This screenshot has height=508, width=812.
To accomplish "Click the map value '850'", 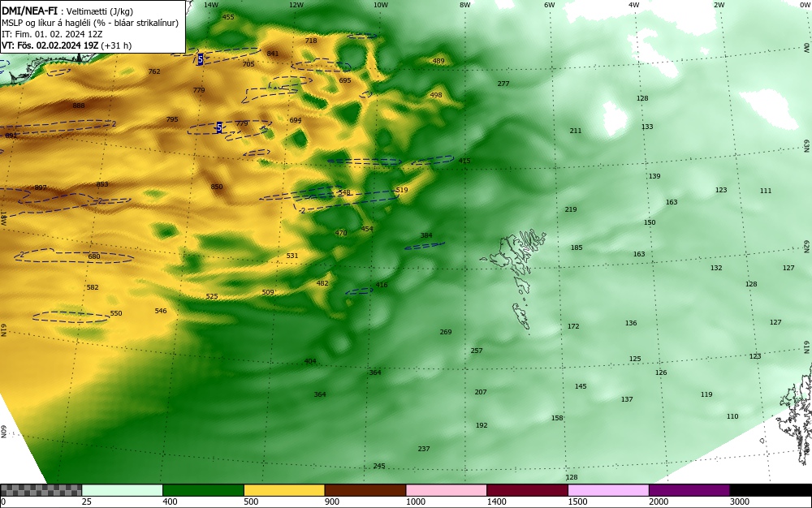I will (217, 187).
